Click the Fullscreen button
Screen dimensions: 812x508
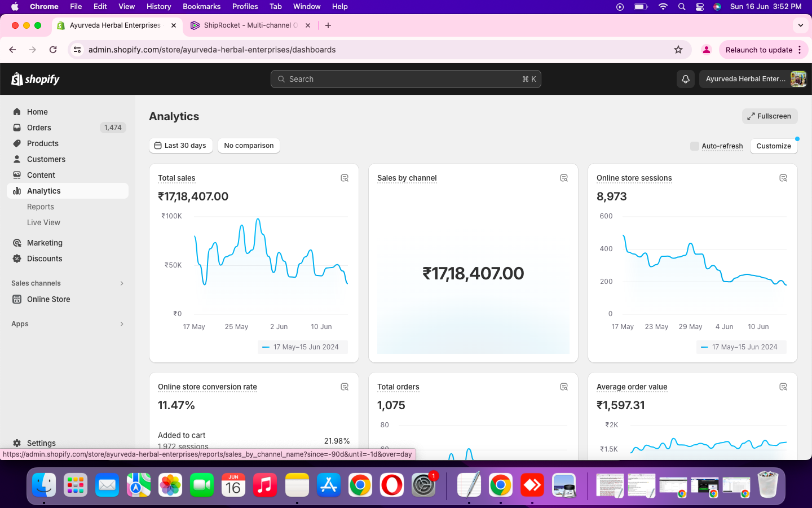(x=769, y=116)
